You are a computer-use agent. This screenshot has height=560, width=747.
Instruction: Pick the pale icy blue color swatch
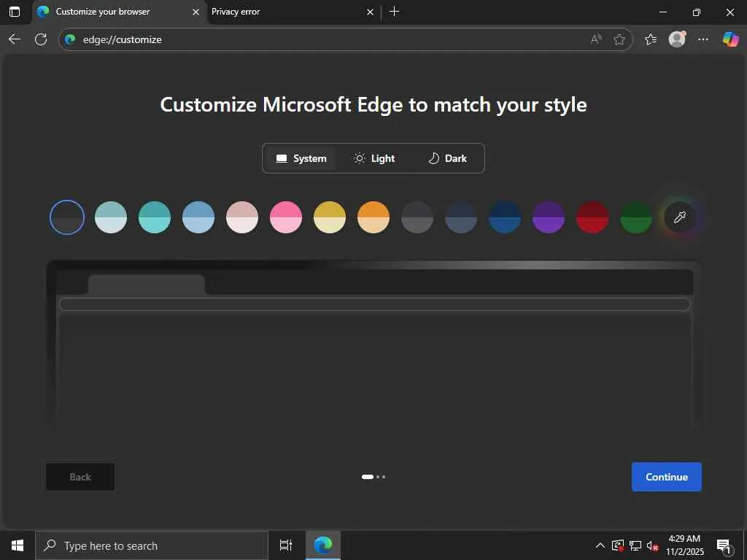click(111, 217)
